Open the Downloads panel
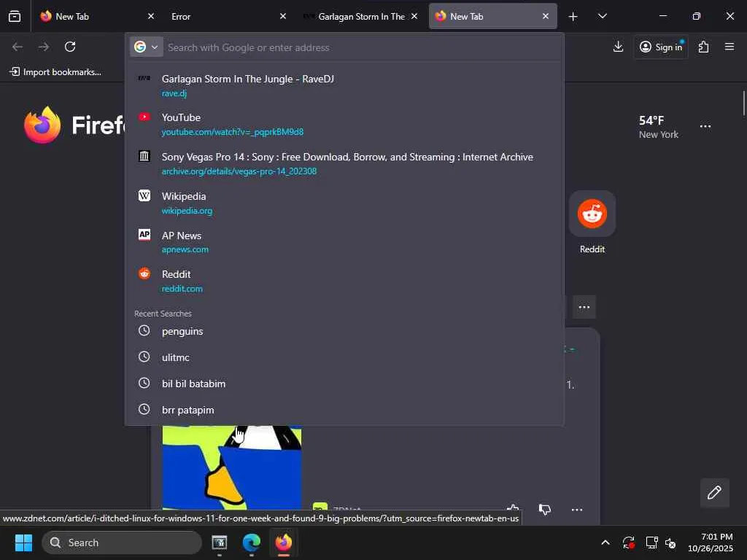This screenshot has width=747, height=560. [618, 47]
